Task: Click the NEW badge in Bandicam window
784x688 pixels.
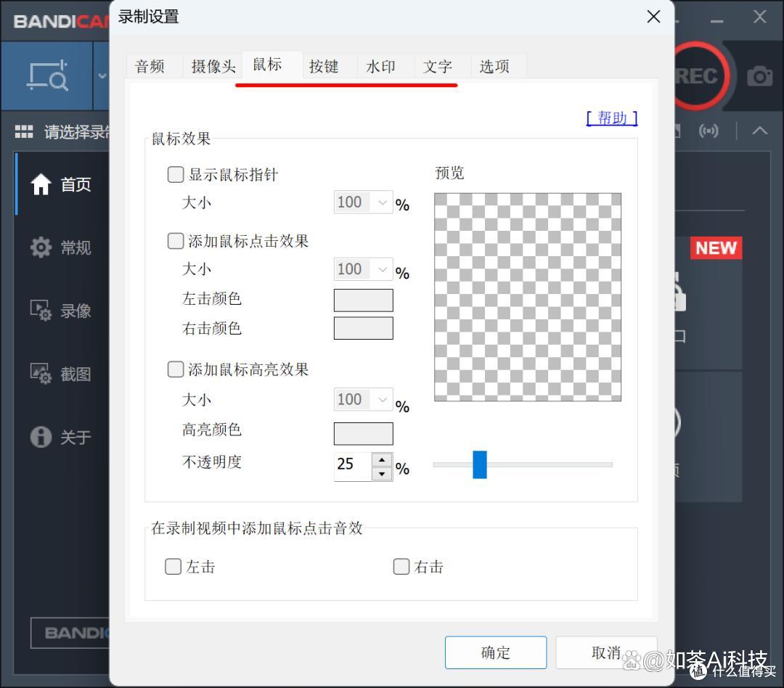Action: [716, 247]
